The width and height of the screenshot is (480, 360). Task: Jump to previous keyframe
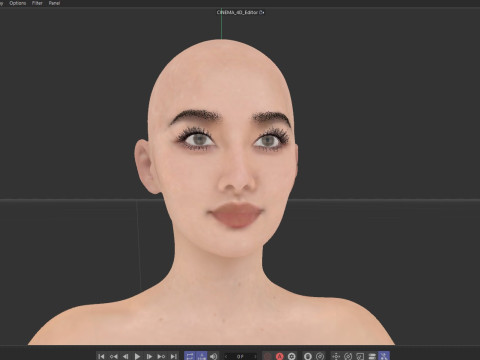click(113, 356)
